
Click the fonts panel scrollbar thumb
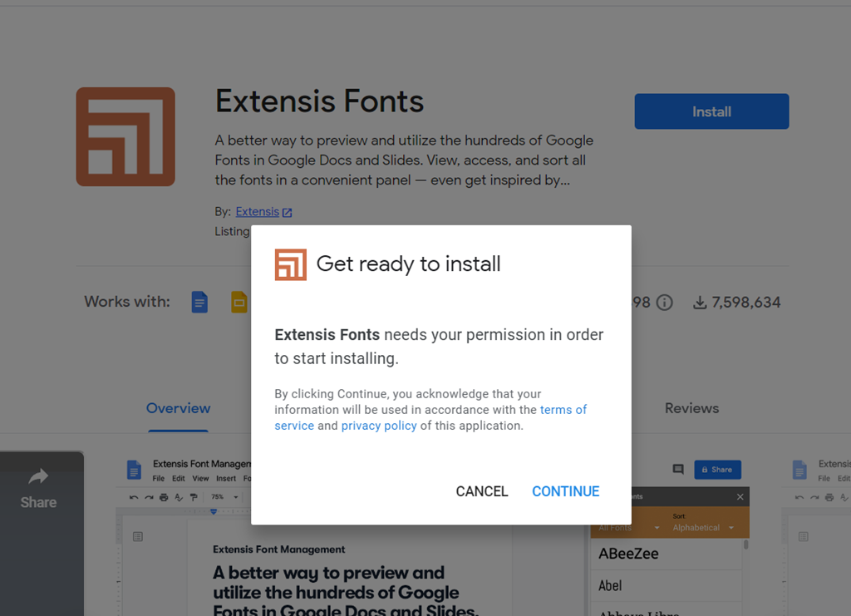pyautogui.click(x=746, y=545)
